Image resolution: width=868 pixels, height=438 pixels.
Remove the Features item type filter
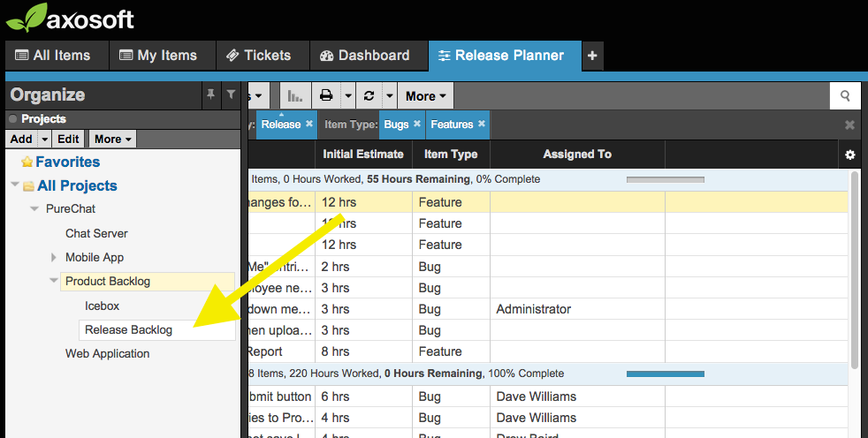point(482,124)
